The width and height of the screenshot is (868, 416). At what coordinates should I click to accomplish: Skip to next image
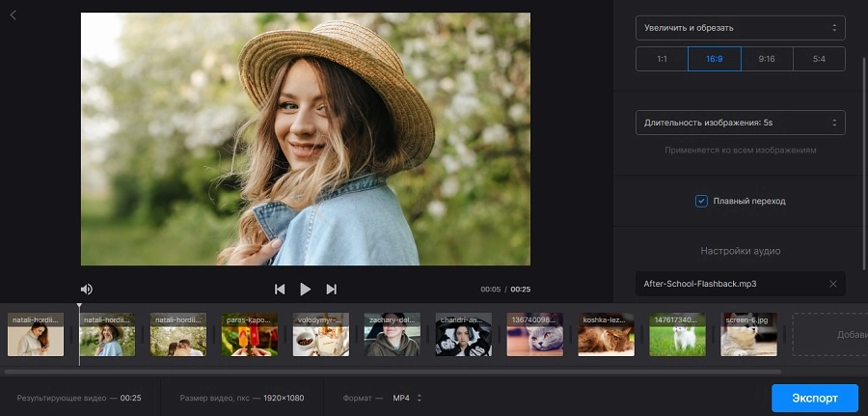click(331, 289)
